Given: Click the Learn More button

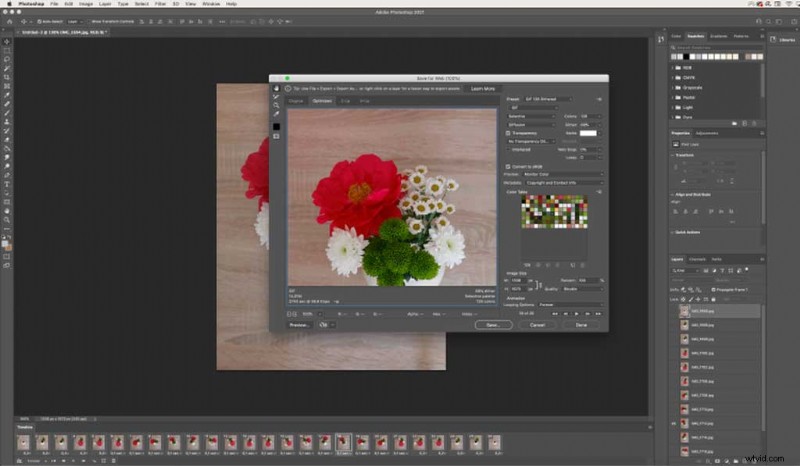Looking at the screenshot, I should (483, 89).
